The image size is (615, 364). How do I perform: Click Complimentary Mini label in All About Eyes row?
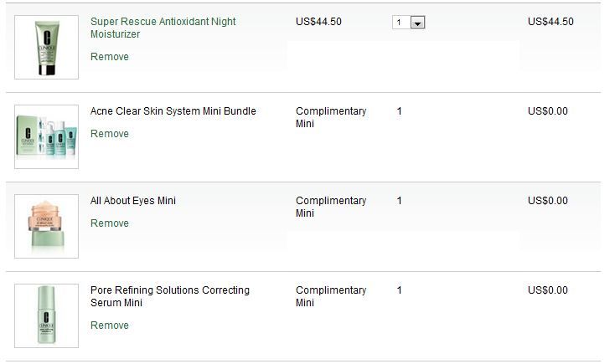330,207
